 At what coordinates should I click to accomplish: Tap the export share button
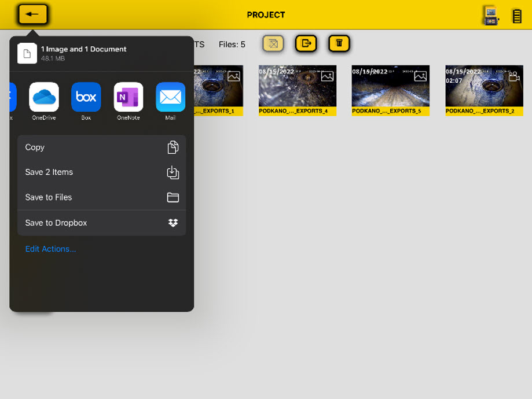coord(306,43)
